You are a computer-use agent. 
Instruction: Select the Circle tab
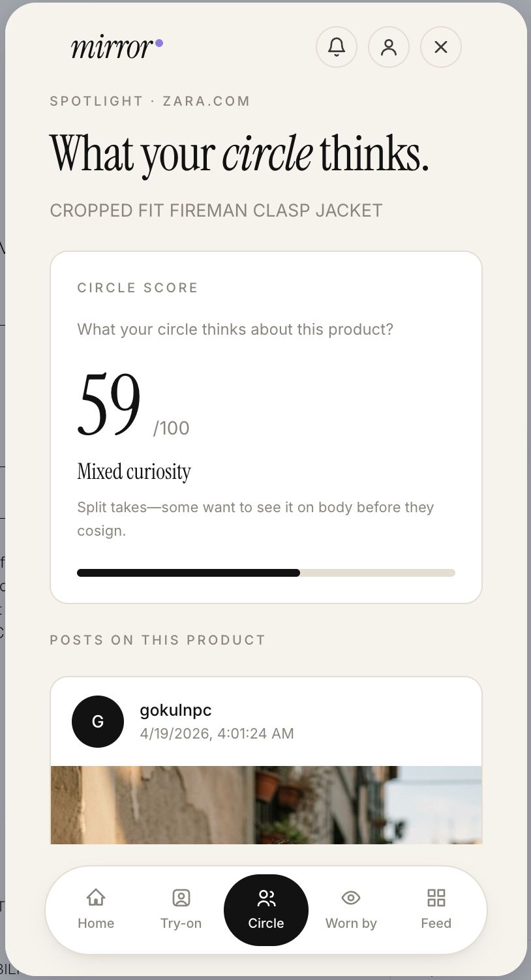(x=266, y=910)
